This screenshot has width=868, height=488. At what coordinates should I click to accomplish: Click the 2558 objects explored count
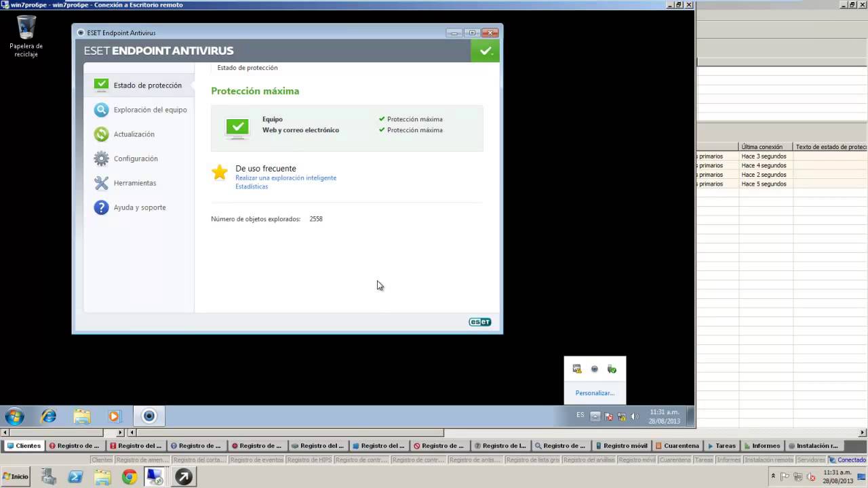(316, 219)
